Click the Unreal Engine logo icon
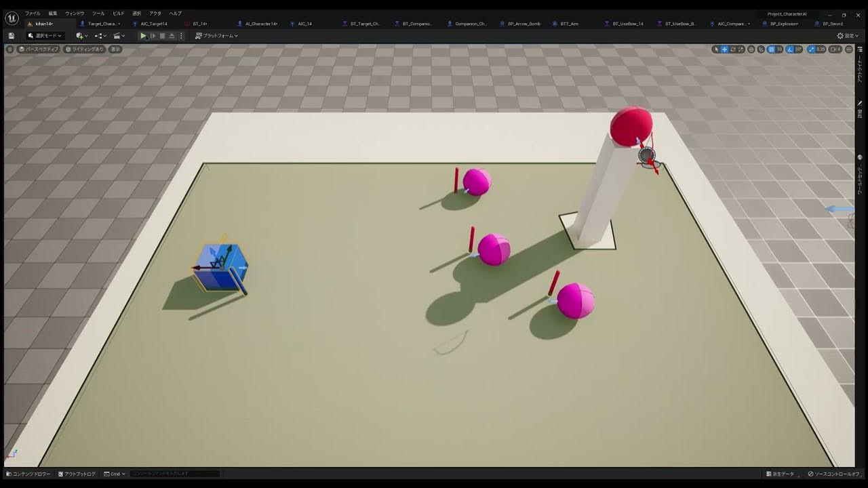This screenshot has height=488, width=868. [12, 18]
